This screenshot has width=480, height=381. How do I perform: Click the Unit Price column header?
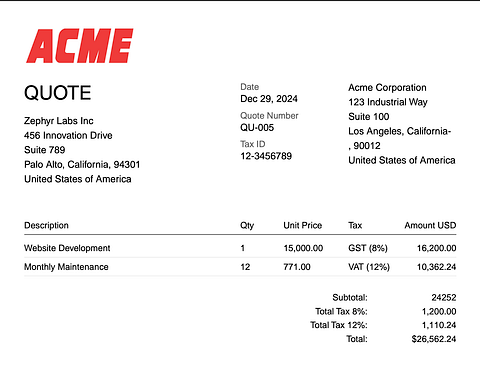pyautogui.click(x=303, y=225)
